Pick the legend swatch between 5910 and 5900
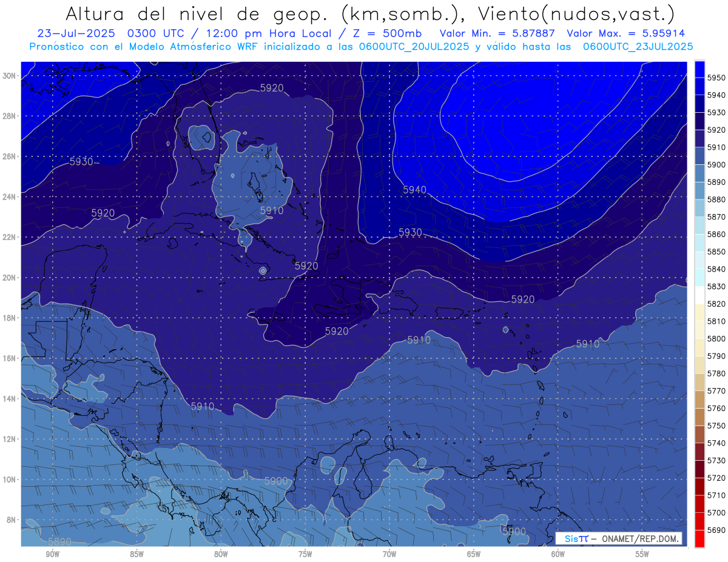This screenshot has width=728, height=562. pyautogui.click(x=699, y=156)
